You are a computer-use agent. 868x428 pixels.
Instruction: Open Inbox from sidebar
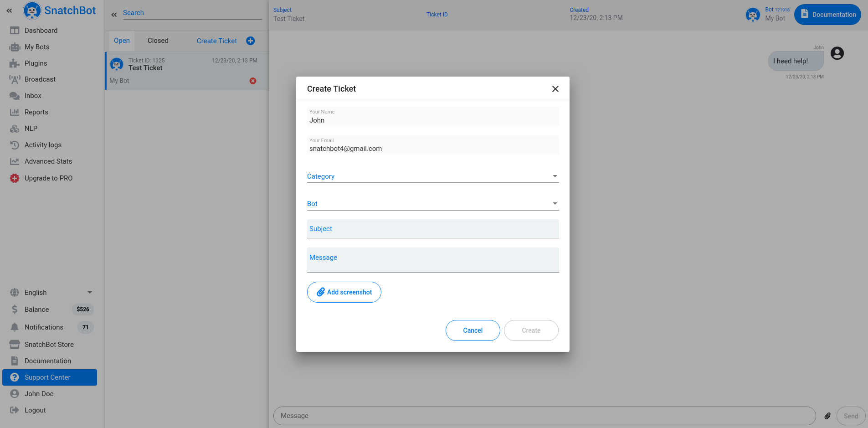pyautogui.click(x=33, y=96)
